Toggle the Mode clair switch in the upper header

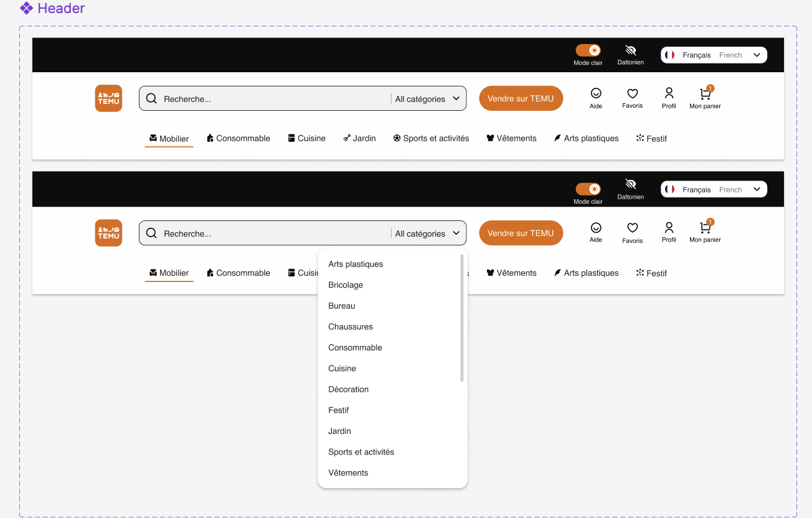pyautogui.click(x=588, y=50)
